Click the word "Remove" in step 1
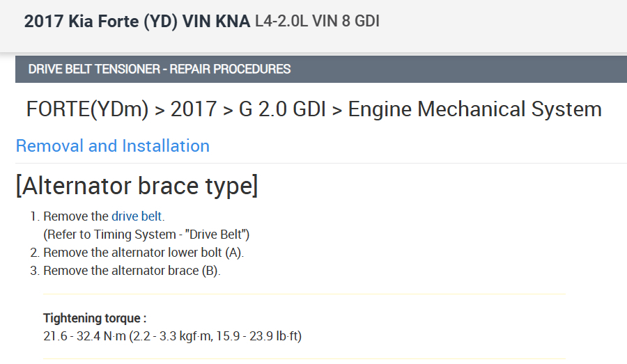 (x=63, y=216)
